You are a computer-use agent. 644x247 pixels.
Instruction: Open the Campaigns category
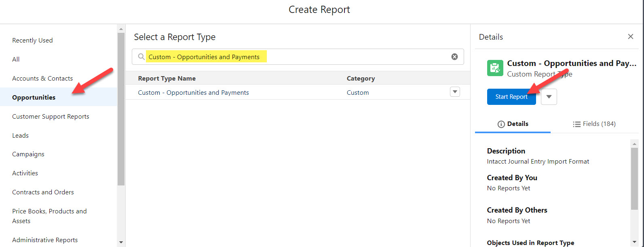[28, 154]
